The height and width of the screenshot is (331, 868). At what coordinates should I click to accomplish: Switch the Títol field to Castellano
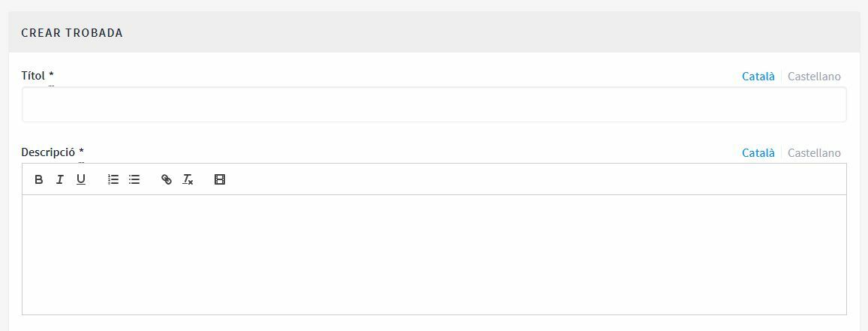pyautogui.click(x=814, y=77)
